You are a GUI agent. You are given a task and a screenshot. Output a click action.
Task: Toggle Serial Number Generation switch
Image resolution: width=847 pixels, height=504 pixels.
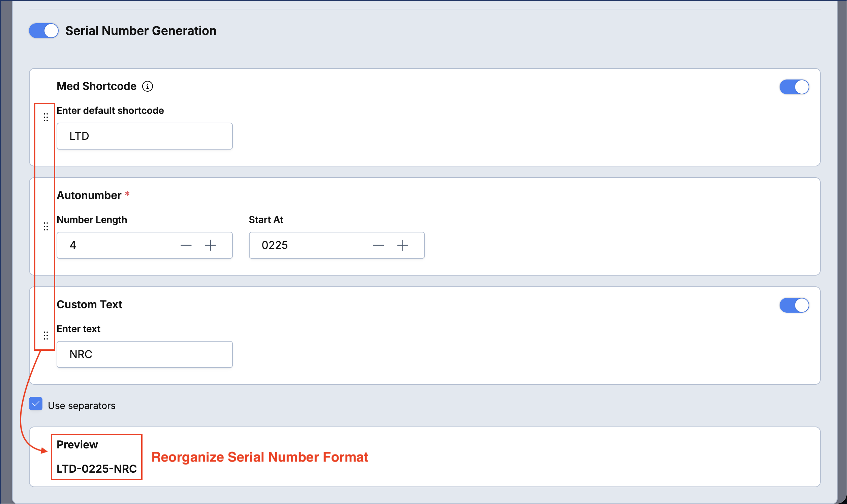44,31
